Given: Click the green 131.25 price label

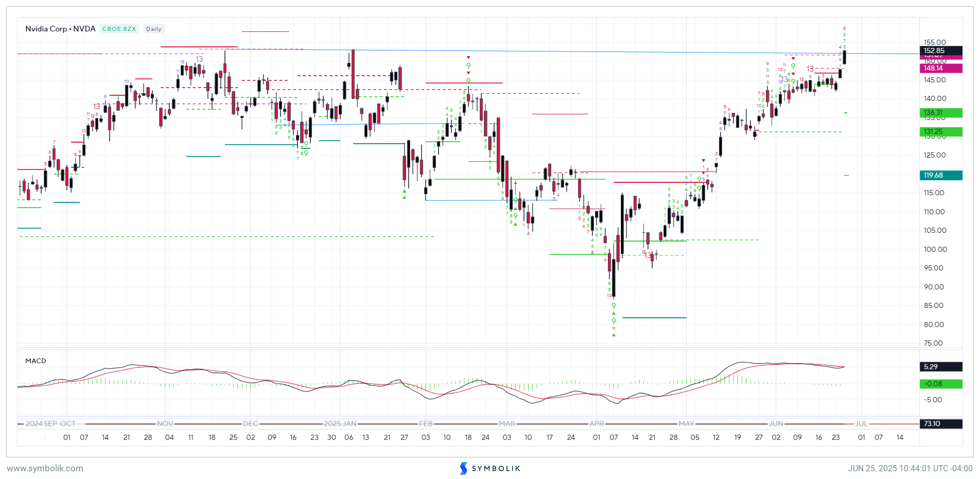Looking at the screenshot, I should pos(941,131).
